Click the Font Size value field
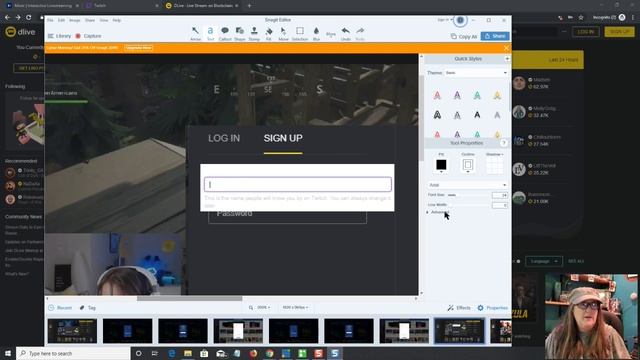The image size is (640, 360). coord(500,195)
